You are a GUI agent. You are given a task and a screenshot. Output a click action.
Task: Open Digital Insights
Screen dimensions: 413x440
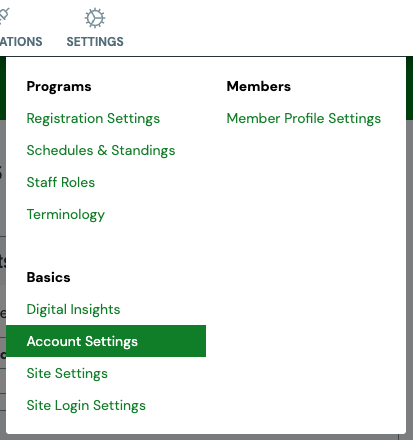[73, 310]
